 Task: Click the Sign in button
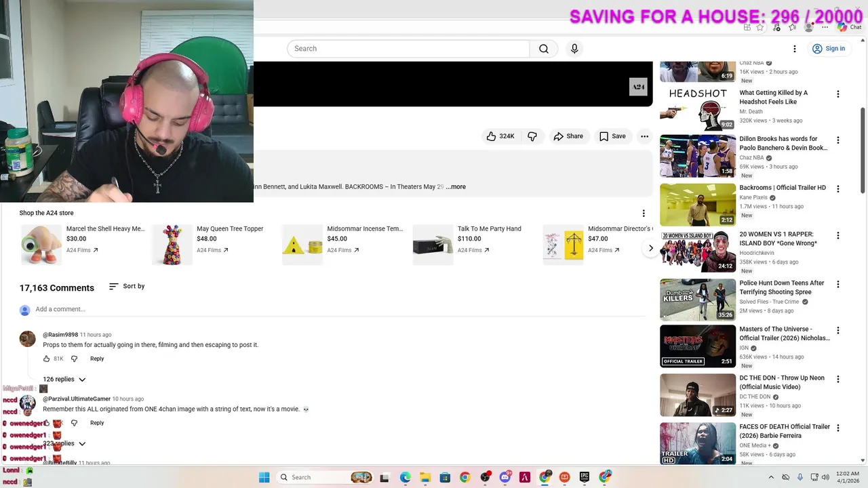point(829,49)
